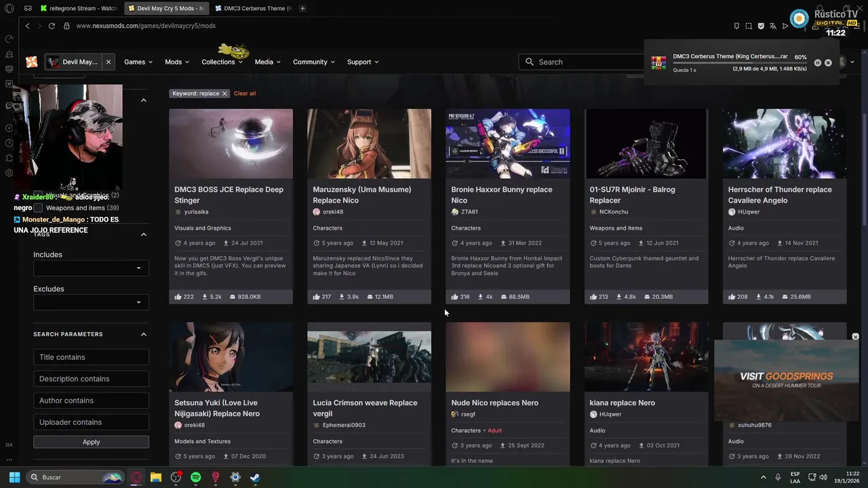Image resolution: width=868 pixels, height=488 pixels.
Task: Click the Nexus Mods logo icon
Action: [32, 62]
